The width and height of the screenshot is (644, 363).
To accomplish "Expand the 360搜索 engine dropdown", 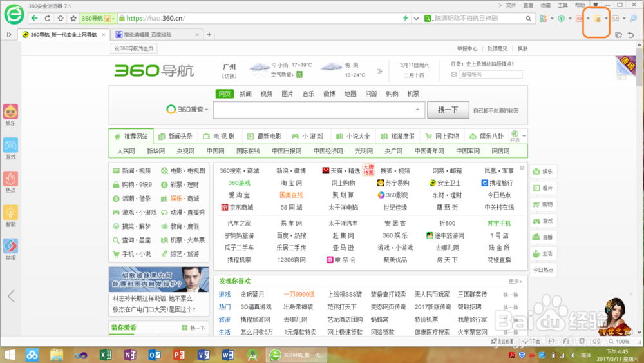I will click(207, 110).
